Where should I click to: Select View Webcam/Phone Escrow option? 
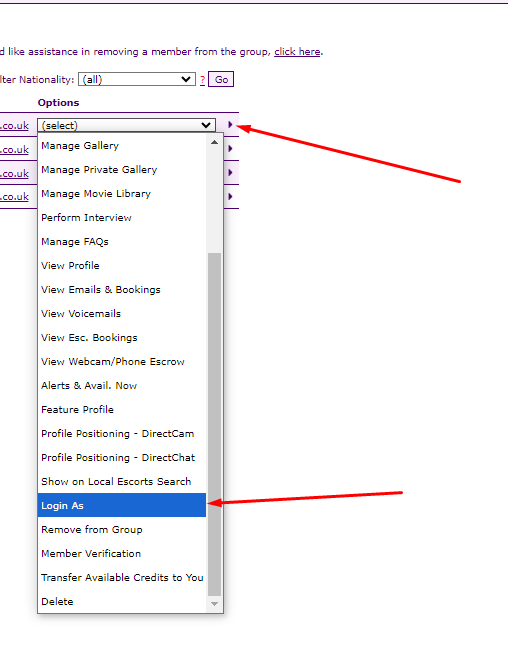point(122,361)
